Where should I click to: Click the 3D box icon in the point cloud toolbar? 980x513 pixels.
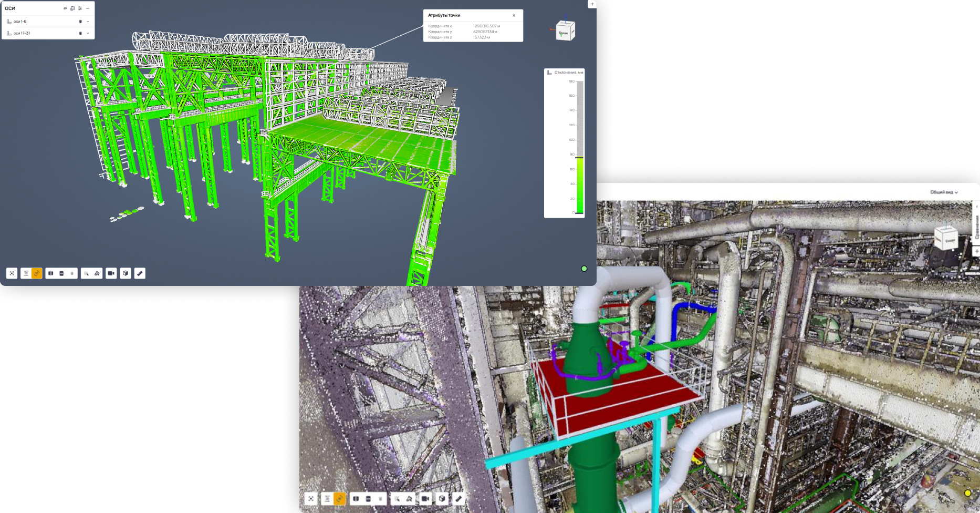(x=442, y=498)
